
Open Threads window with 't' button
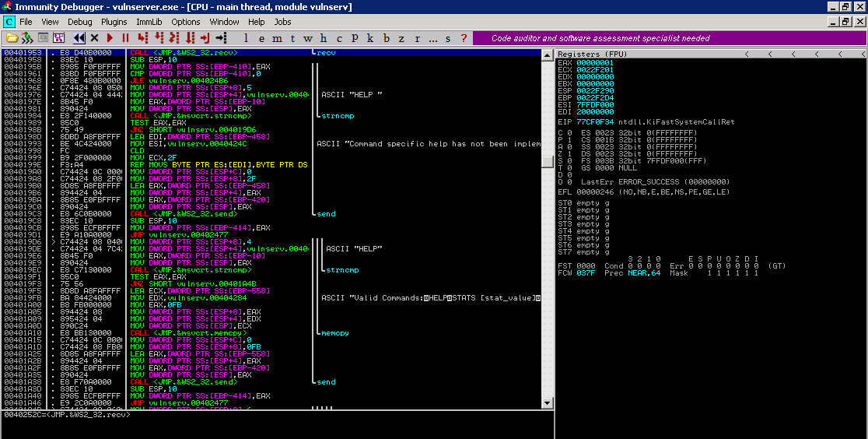(292, 38)
